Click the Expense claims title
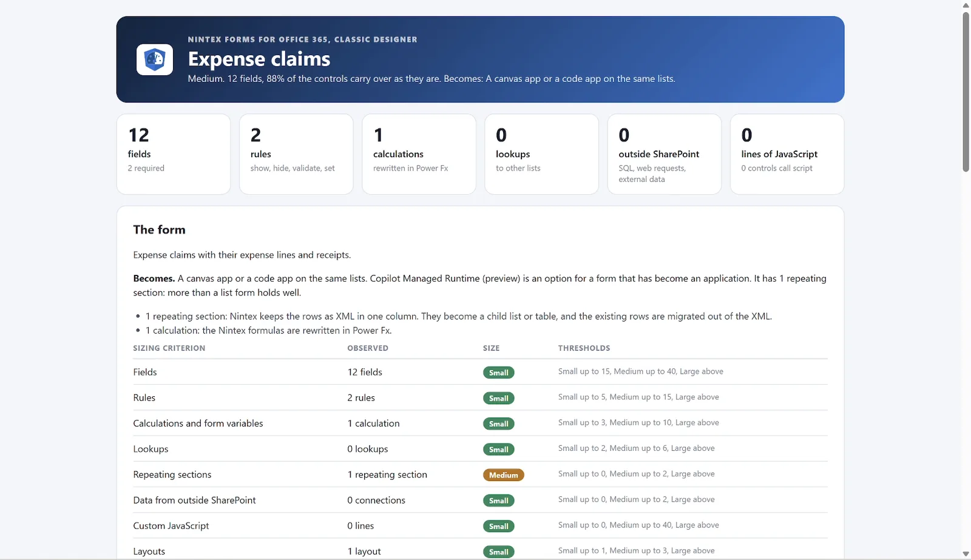The image size is (971, 560). tap(259, 59)
